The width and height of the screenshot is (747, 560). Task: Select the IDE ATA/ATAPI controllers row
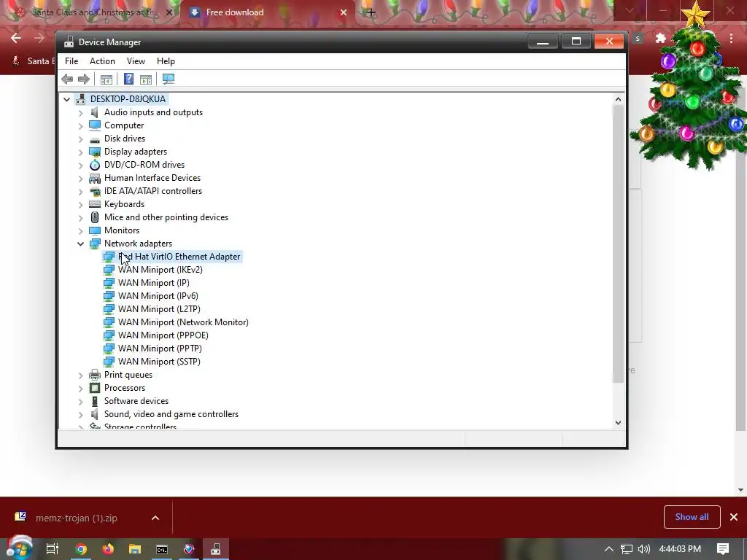(153, 191)
